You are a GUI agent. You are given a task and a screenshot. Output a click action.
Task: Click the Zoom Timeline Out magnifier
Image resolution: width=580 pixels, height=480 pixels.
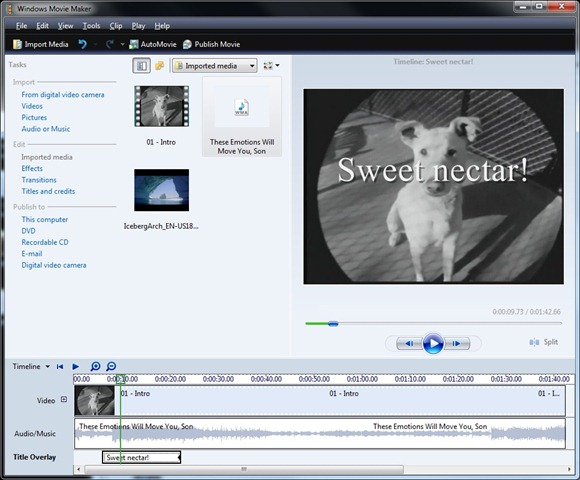click(x=111, y=366)
